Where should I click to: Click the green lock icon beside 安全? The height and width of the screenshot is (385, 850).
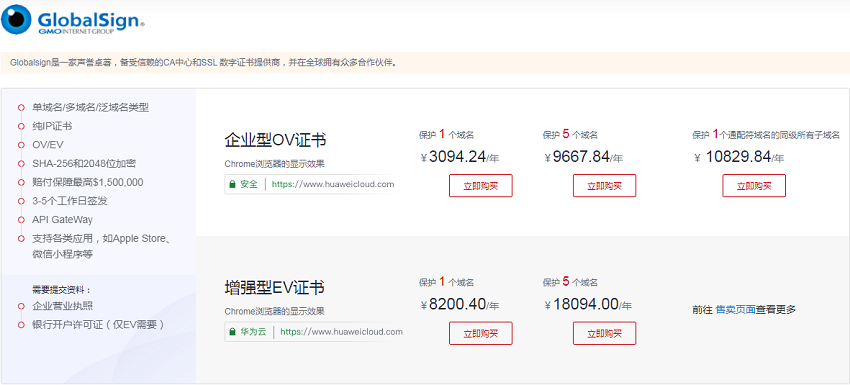point(232,184)
